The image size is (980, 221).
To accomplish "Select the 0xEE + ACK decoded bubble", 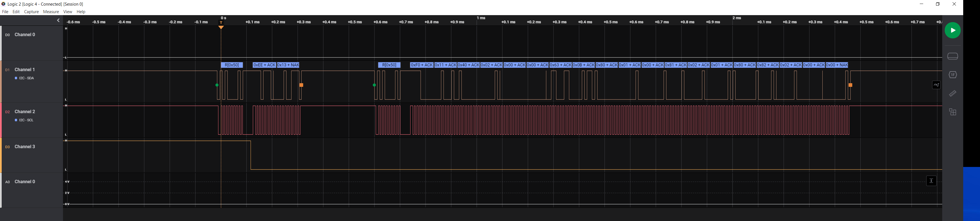I will 264,65.
